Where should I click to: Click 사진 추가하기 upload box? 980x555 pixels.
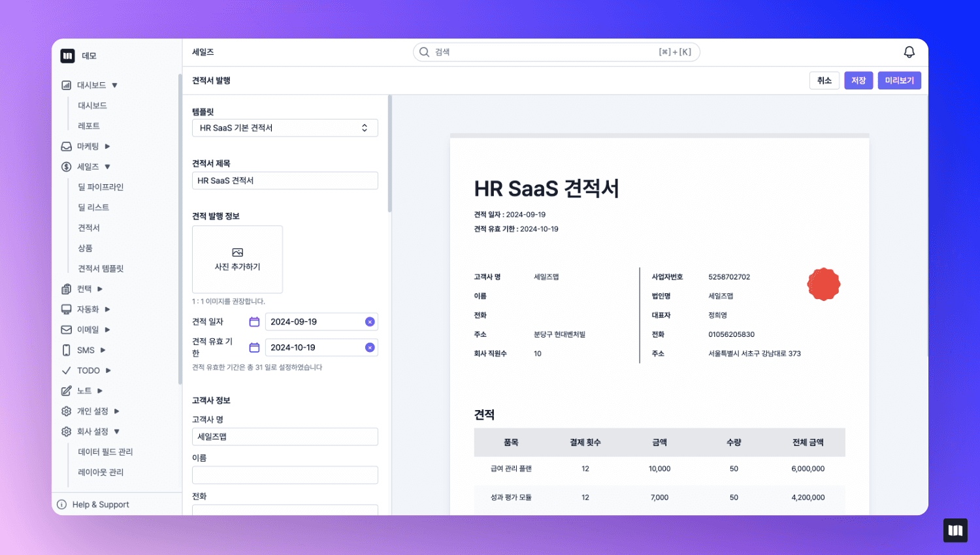pyautogui.click(x=237, y=259)
